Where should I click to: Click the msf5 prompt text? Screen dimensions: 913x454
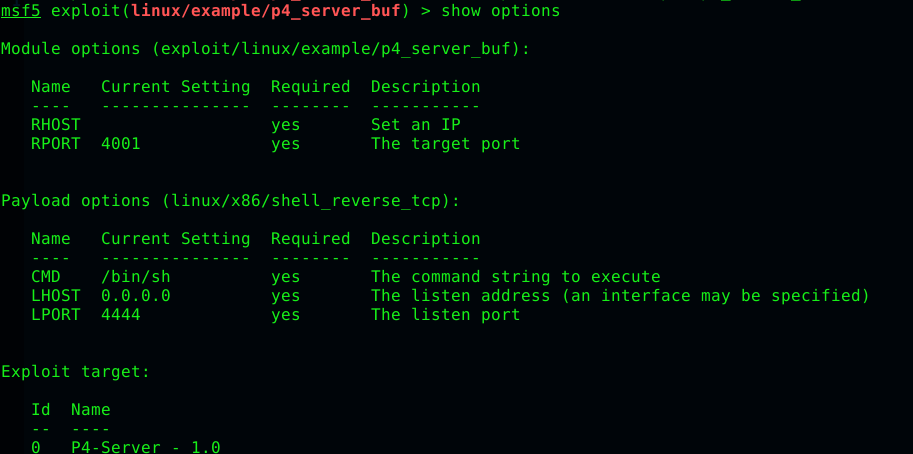[21, 10]
